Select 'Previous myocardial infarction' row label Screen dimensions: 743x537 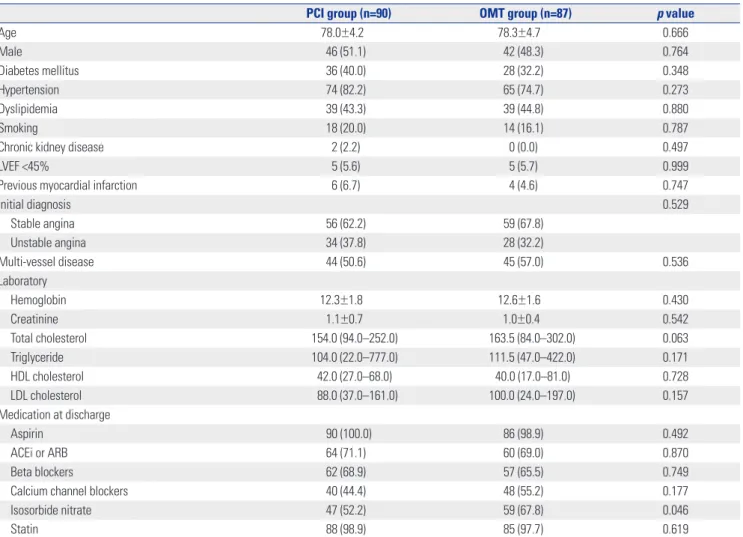[69, 185]
